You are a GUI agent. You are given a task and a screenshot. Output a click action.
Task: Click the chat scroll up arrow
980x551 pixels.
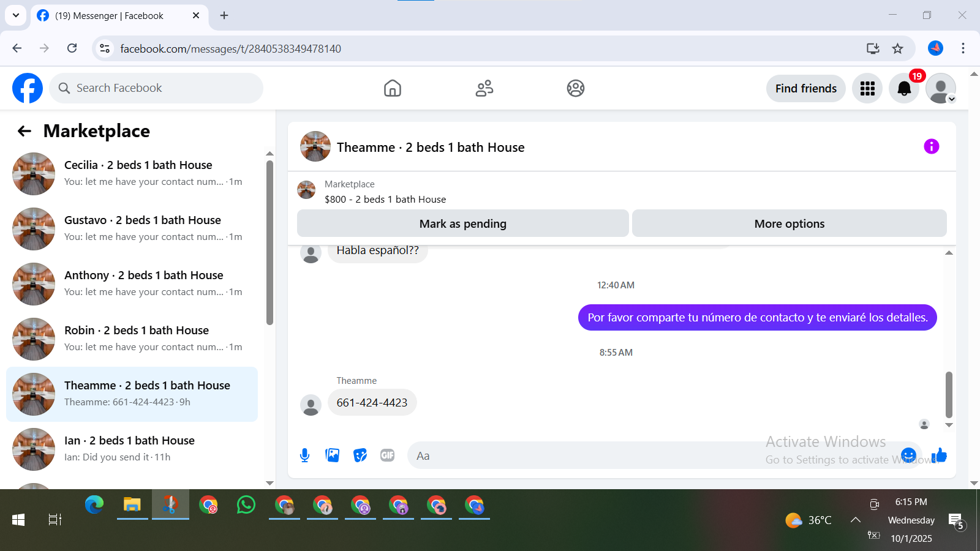[x=949, y=253]
